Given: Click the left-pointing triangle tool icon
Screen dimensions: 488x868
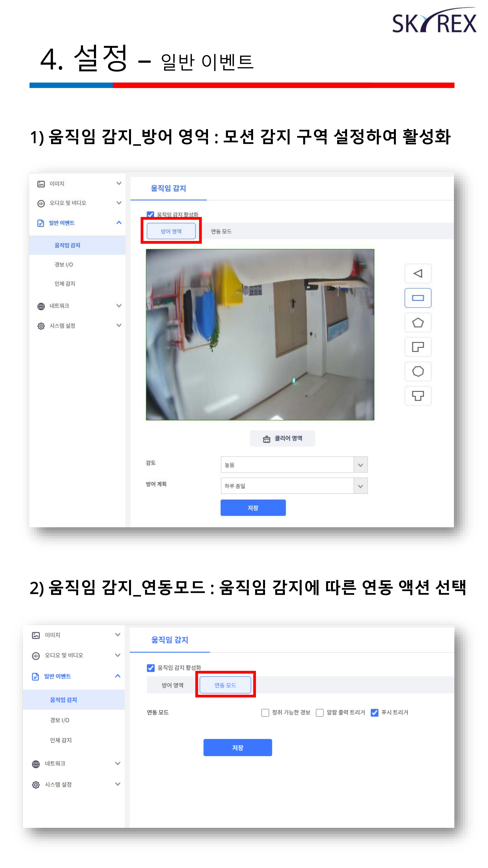Looking at the screenshot, I should pos(418,273).
